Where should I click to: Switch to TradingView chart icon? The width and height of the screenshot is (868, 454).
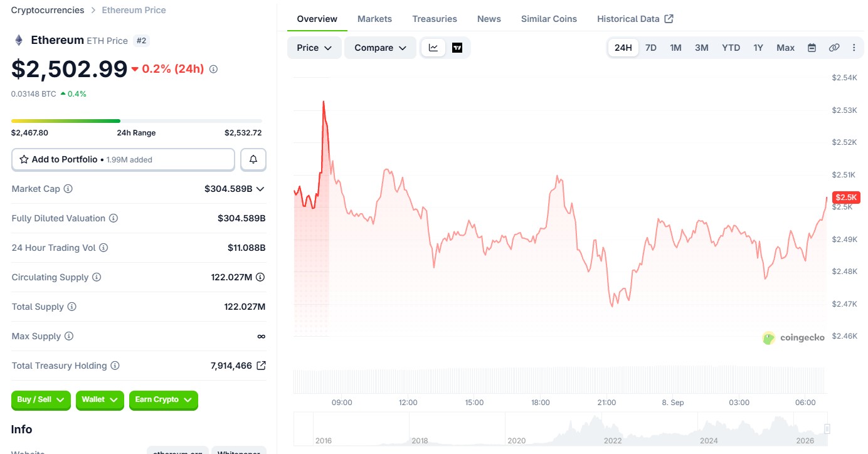pos(457,48)
